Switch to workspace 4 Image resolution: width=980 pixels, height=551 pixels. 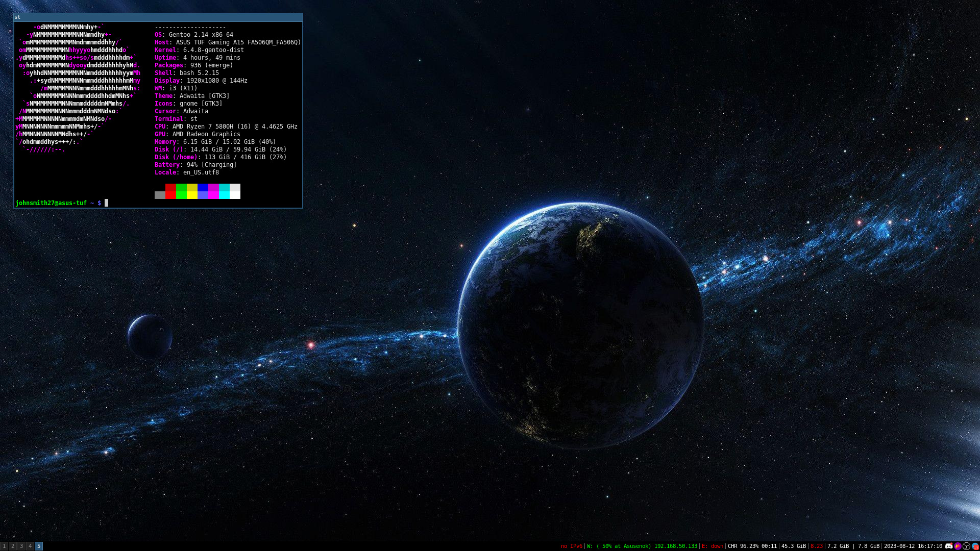click(30, 546)
